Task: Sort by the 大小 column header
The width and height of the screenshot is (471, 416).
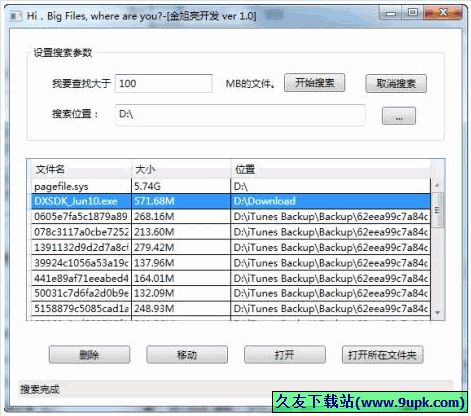Action: pyautogui.click(x=181, y=169)
